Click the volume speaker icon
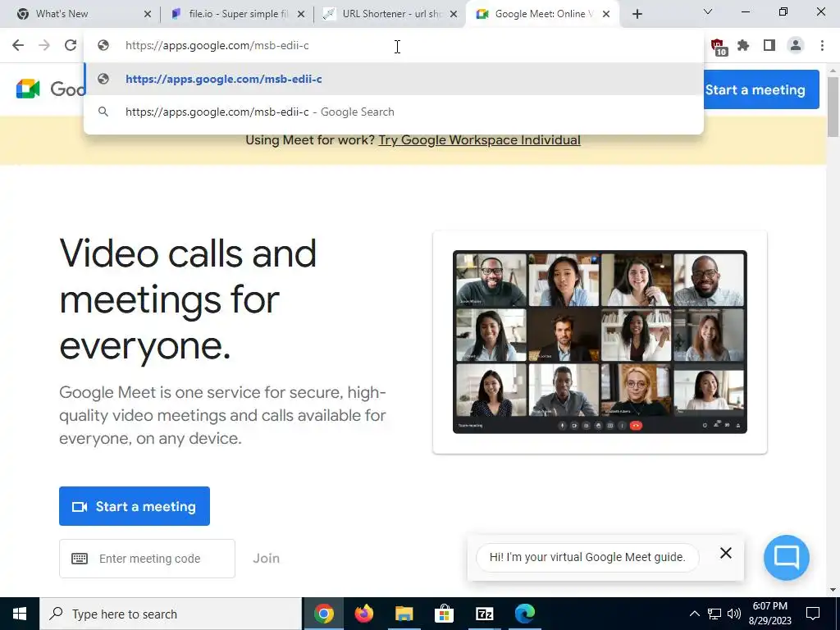 tap(734, 614)
